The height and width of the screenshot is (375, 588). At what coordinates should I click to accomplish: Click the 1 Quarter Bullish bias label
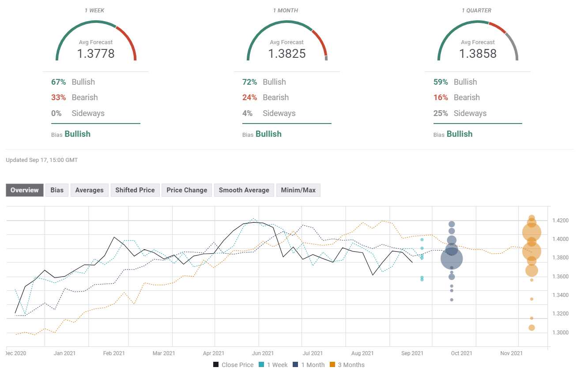click(x=459, y=134)
